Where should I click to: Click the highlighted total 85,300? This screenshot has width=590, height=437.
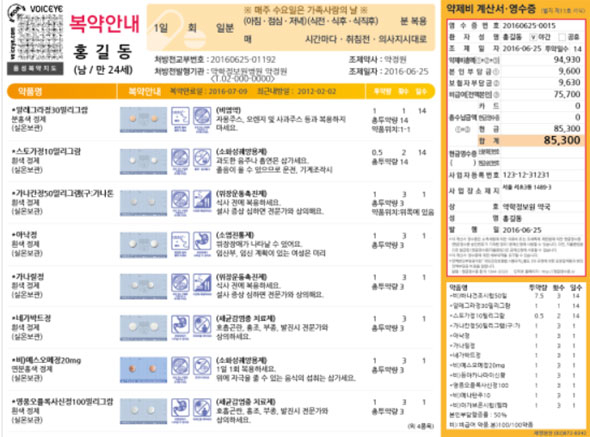[562, 140]
